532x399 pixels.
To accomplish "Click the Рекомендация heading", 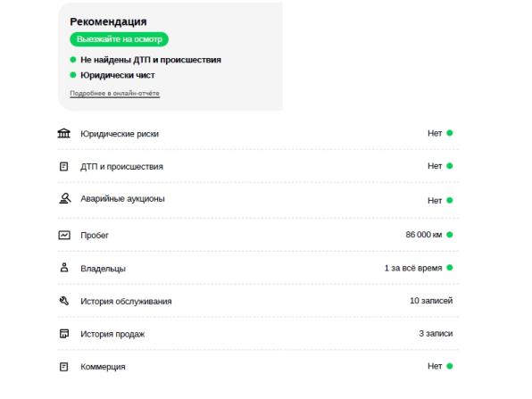I will [x=108, y=21].
